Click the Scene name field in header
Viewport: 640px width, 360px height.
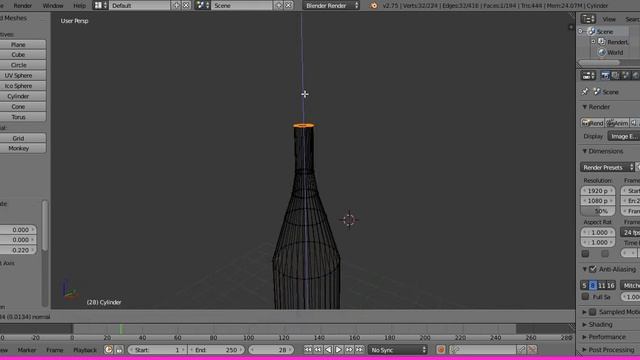point(242,5)
